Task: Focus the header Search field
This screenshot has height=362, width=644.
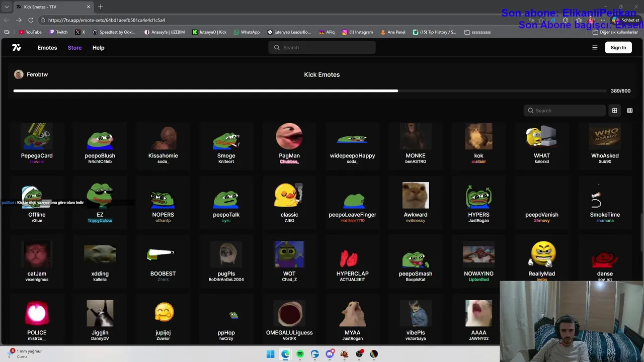Action: tap(322, 48)
